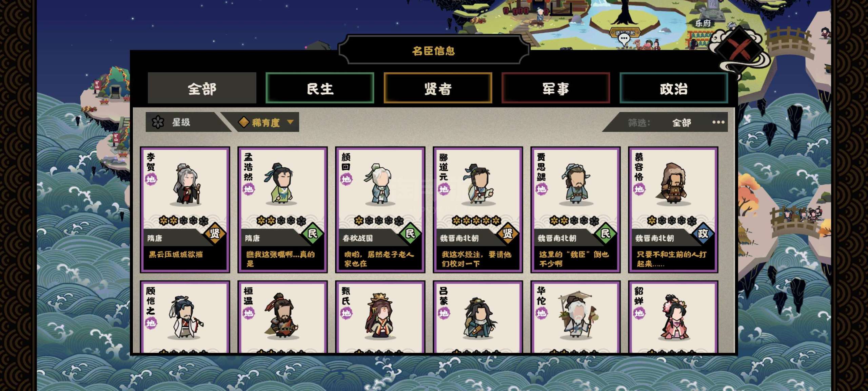Click the purple 地 rarity icon on 颜回 card

pyautogui.click(x=346, y=179)
